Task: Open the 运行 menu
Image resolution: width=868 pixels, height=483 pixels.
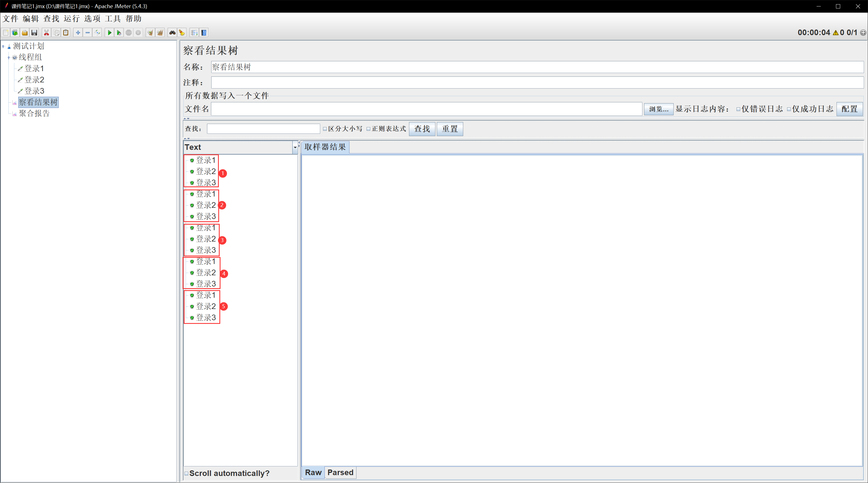Action: (71, 19)
